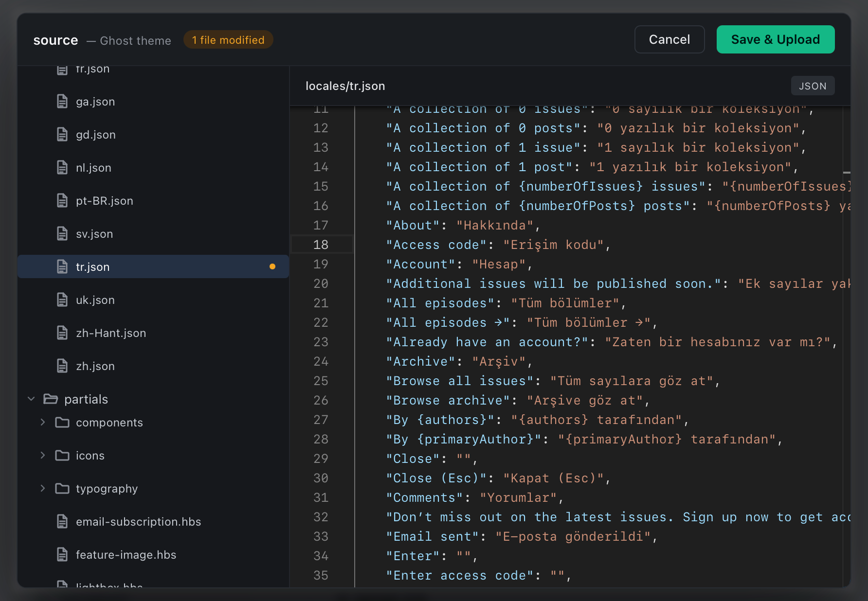Select the sv.json document icon
The width and height of the screenshot is (868, 601).
point(62,233)
